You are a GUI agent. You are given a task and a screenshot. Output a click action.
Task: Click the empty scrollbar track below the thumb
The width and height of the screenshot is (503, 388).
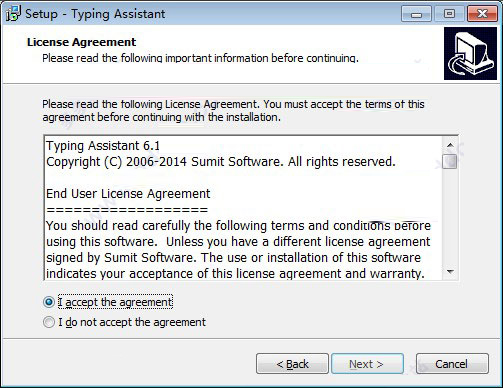click(450, 217)
